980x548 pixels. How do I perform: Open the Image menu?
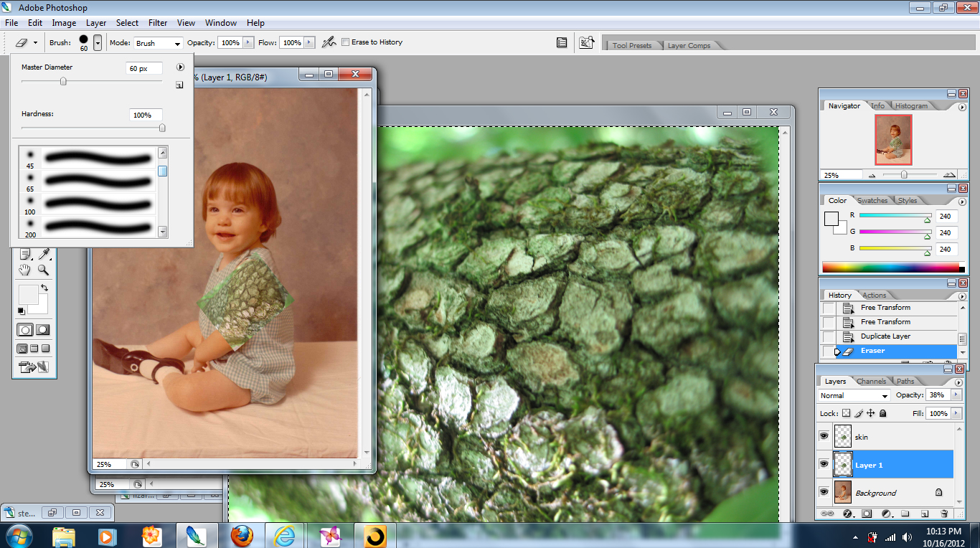point(64,23)
